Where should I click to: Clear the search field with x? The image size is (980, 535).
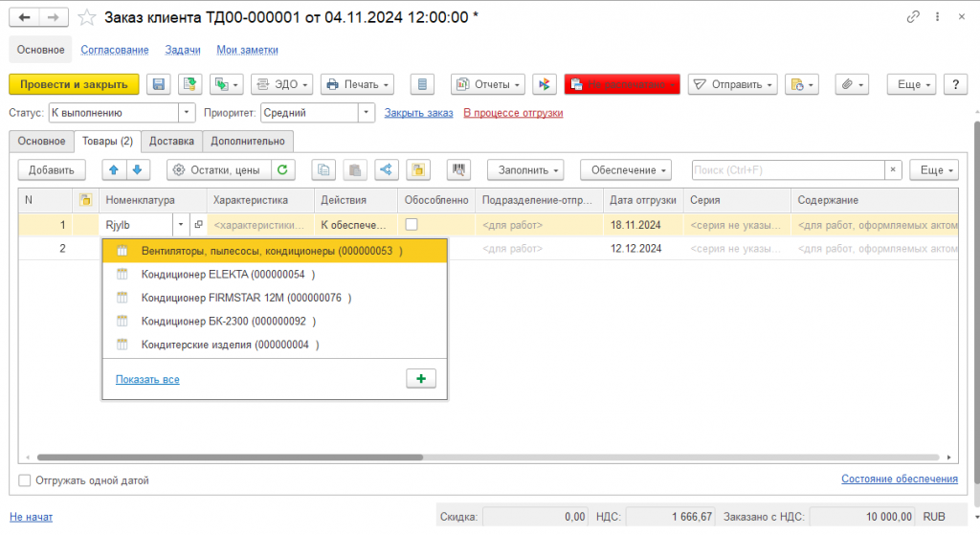[893, 170]
